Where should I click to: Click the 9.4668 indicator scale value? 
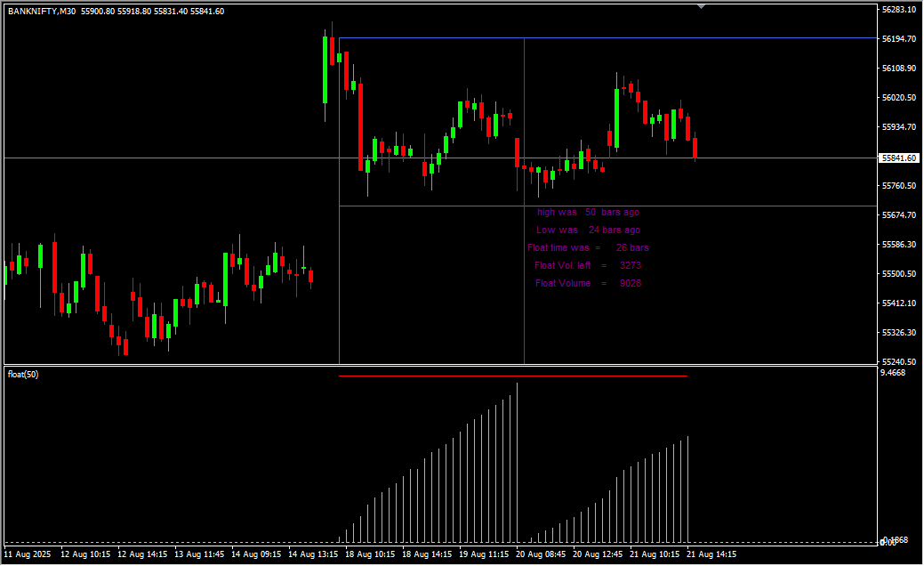893,373
